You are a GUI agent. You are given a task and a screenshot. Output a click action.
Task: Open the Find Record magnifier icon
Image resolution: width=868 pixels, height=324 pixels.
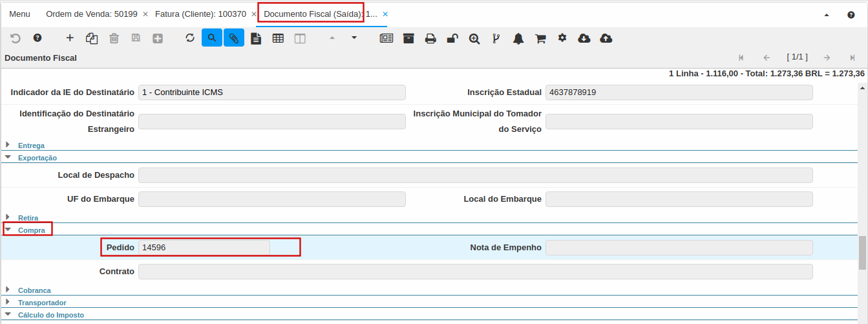point(211,38)
